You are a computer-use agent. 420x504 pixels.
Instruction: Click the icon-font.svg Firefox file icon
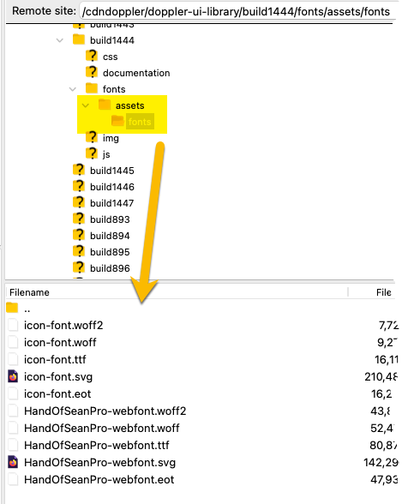click(x=13, y=376)
